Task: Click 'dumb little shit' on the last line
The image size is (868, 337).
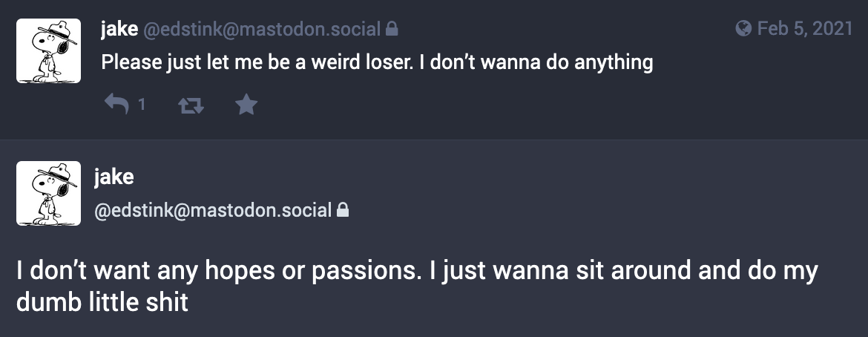Action: (102, 303)
